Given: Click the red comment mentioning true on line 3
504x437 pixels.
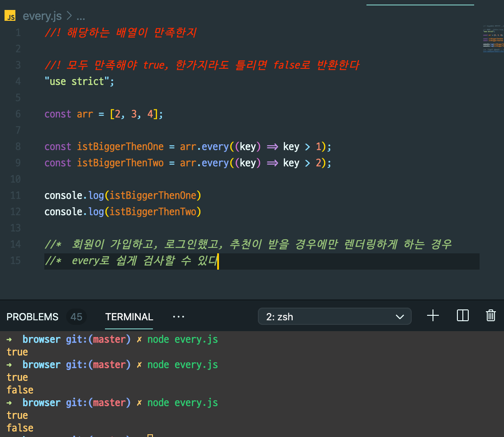Looking at the screenshot, I should click(x=202, y=65).
